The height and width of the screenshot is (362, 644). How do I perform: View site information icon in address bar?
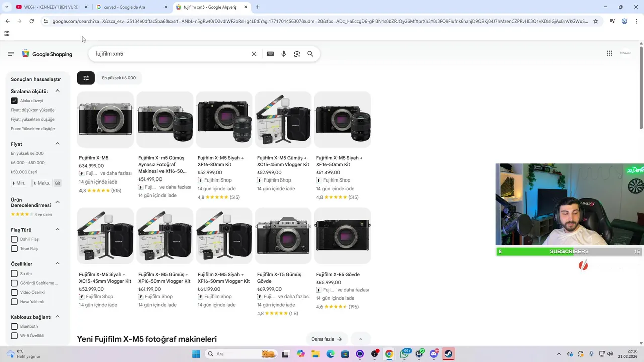(x=46, y=21)
